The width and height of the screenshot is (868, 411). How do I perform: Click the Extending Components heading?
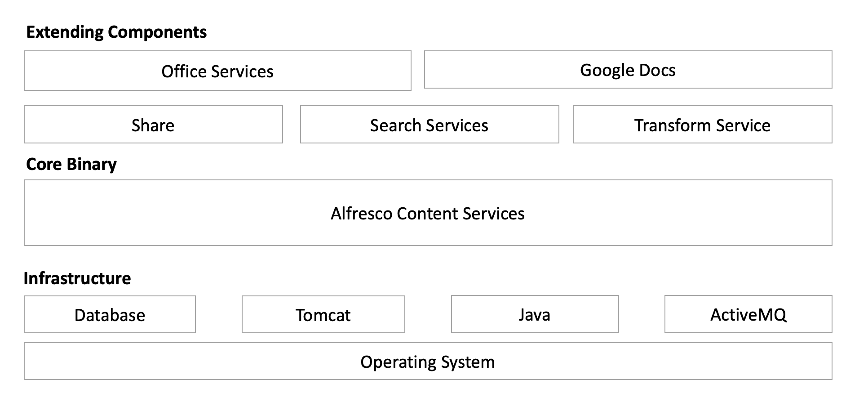(x=116, y=32)
